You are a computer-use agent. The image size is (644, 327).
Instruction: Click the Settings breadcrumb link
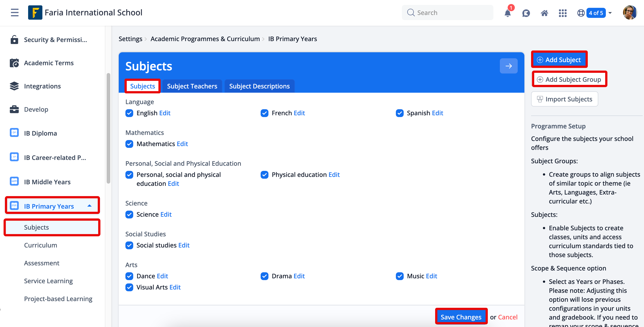tap(130, 39)
